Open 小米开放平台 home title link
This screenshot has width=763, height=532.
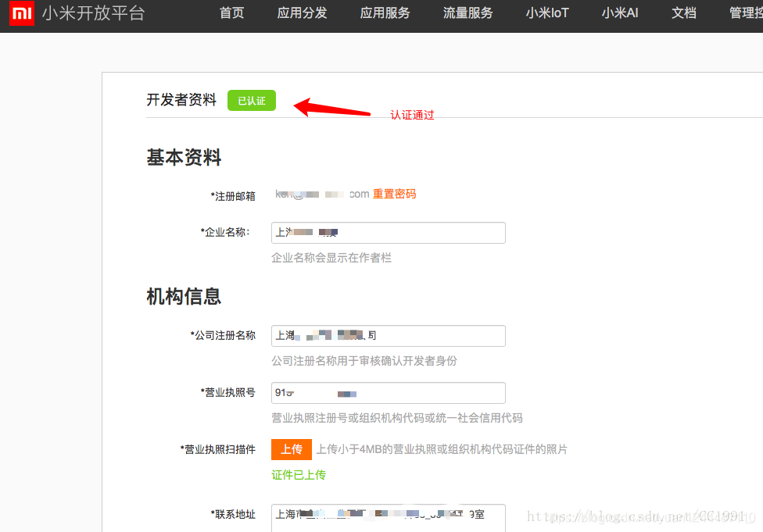pyautogui.click(x=94, y=13)
